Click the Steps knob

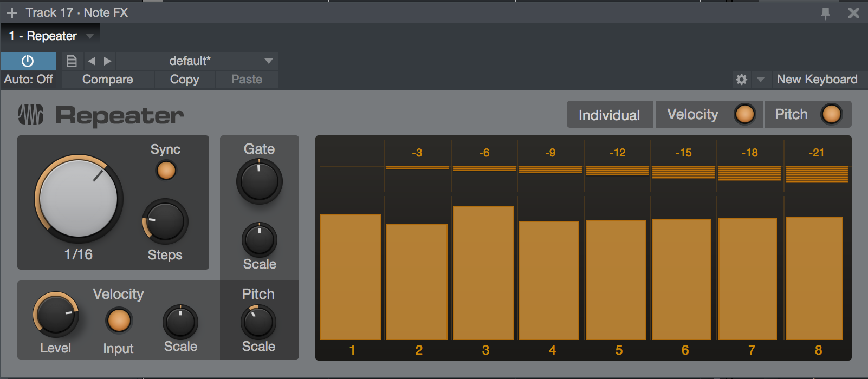click(165, 221)
